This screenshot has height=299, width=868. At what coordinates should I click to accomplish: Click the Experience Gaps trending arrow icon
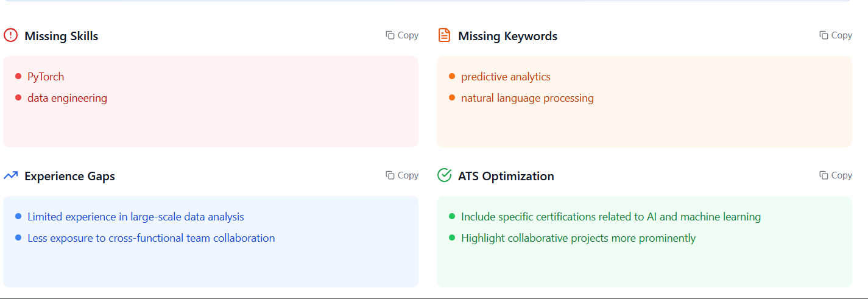[10, 175]
